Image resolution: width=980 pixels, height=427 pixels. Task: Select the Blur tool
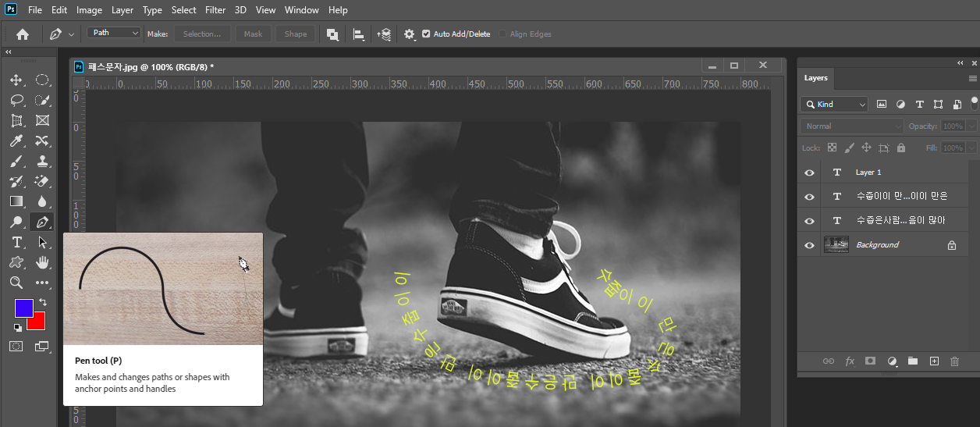pos(42,201)
